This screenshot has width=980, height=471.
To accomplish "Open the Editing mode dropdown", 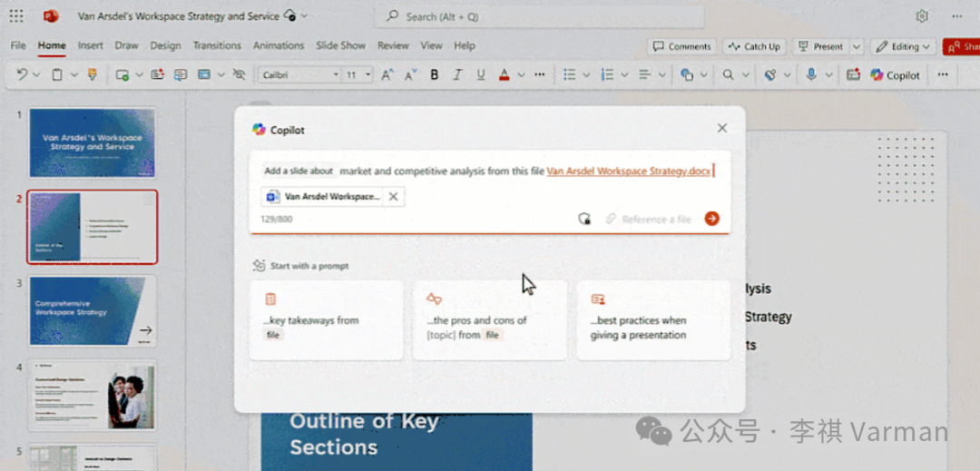I will pos(903,47).
